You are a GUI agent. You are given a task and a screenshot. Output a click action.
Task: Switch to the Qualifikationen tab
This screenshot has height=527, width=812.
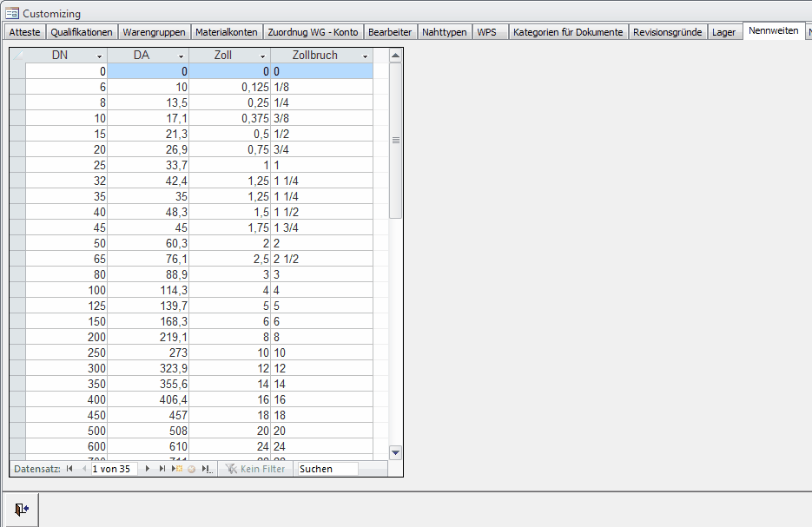click(x=82, y=32)
